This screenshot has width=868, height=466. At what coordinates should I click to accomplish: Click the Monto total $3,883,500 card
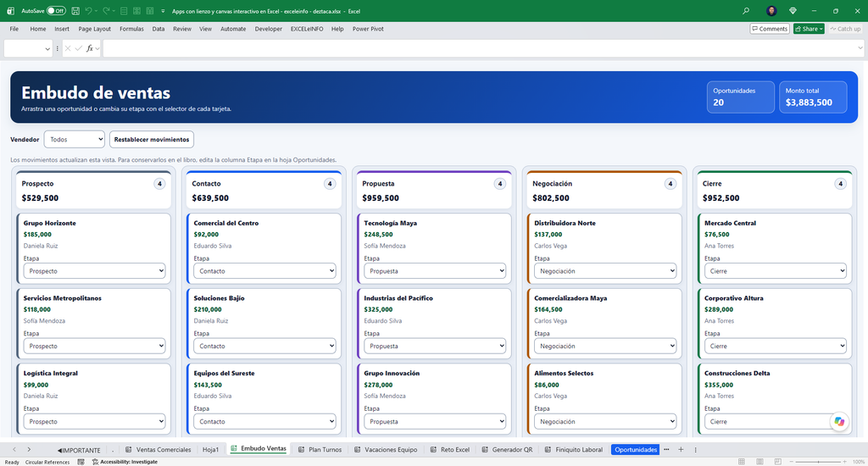(813, 97)
